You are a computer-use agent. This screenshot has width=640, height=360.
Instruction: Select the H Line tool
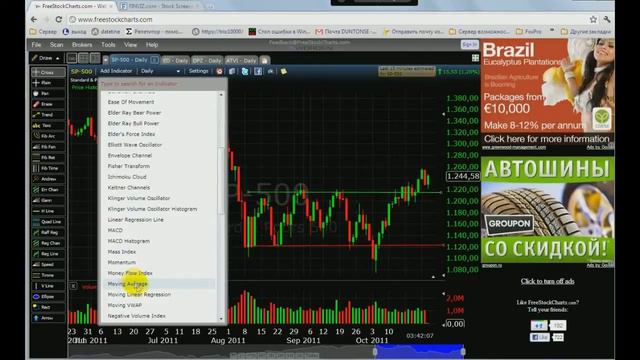point(48,211)
